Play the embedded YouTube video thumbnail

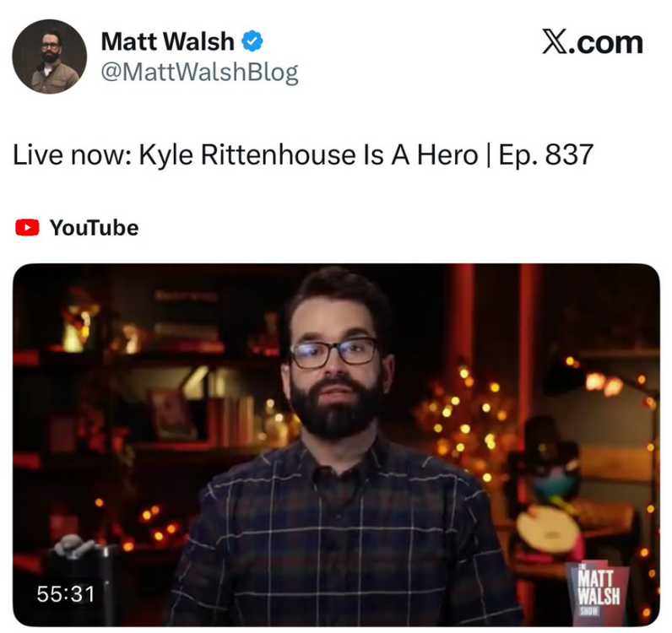click(336, 445)
